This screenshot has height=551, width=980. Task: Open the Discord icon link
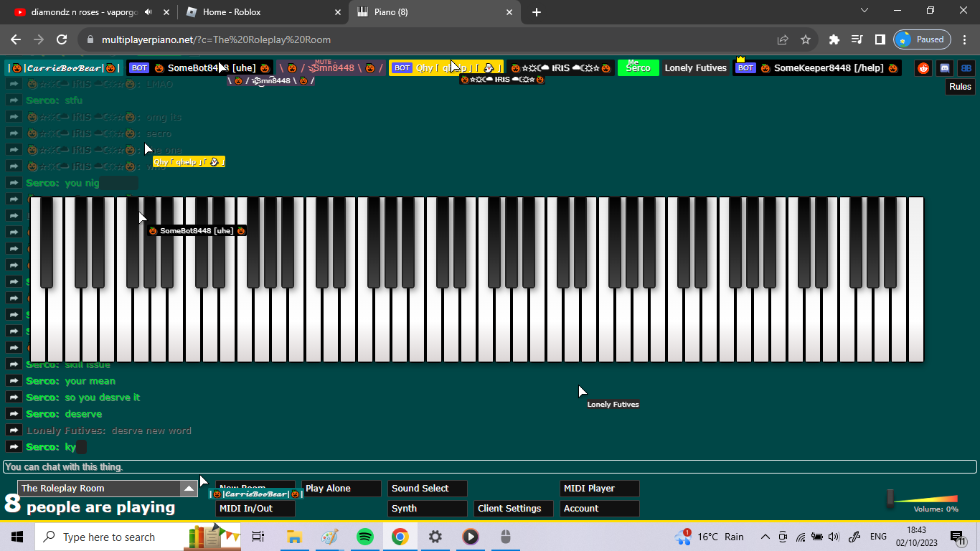[x=945, y=68]
